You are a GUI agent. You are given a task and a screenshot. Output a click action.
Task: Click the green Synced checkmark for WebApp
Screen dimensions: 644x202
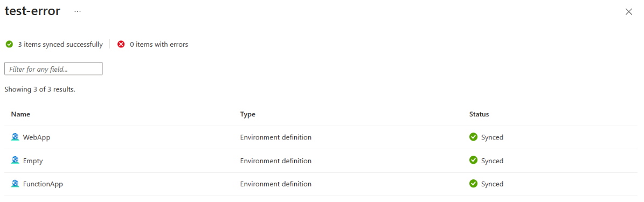tap(473, 137)
